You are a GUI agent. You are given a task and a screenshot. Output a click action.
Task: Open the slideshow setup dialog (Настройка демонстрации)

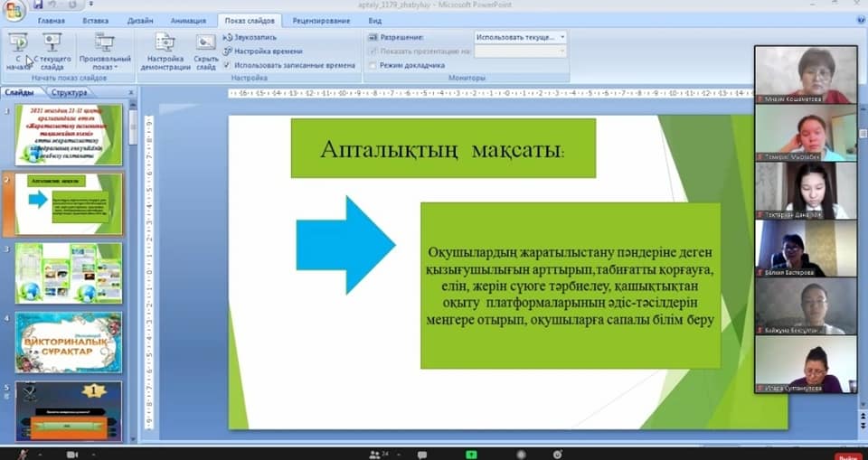click(x=165, y=52)
